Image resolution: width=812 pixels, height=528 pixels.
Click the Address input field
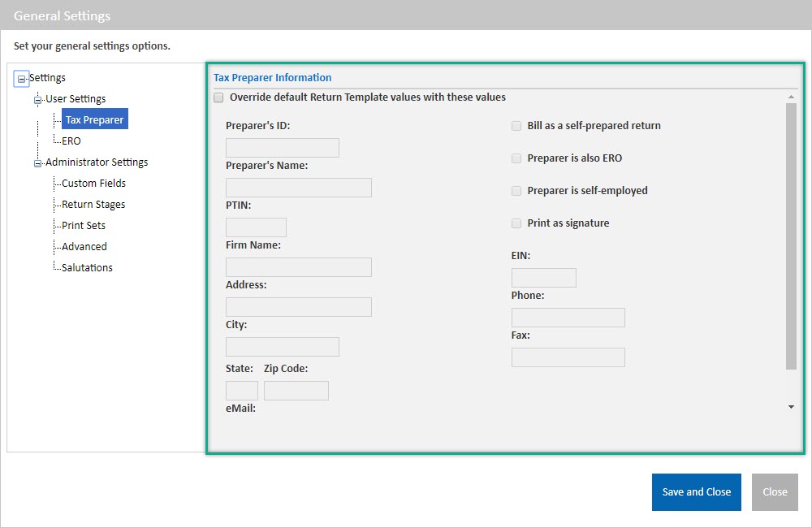pyautogui.click(x=299, y=307)
